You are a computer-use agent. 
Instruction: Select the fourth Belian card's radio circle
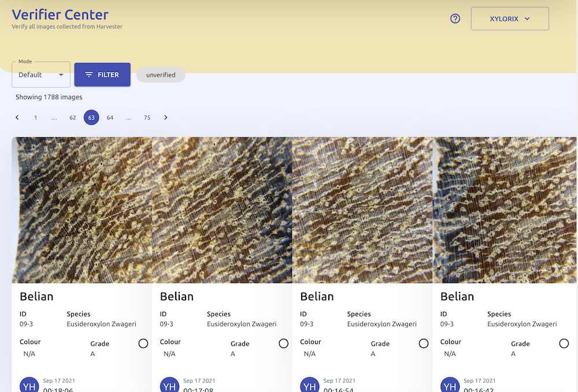(x=564, y=344)
